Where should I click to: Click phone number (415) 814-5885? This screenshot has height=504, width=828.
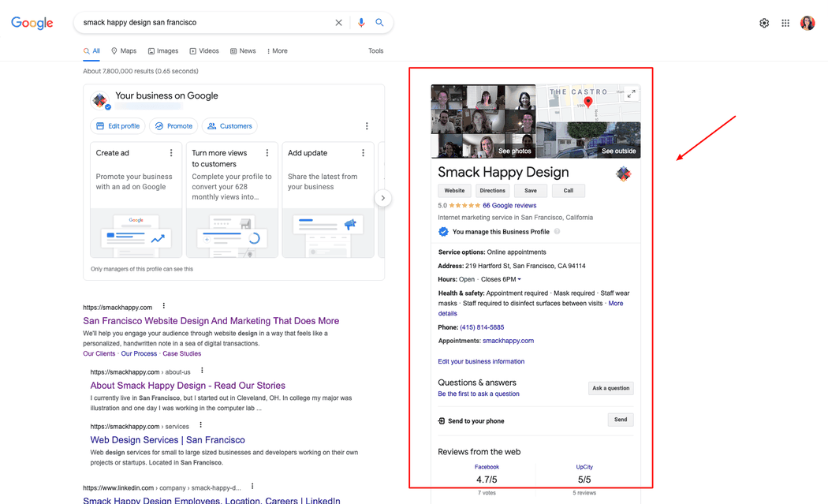coord(482,327)
